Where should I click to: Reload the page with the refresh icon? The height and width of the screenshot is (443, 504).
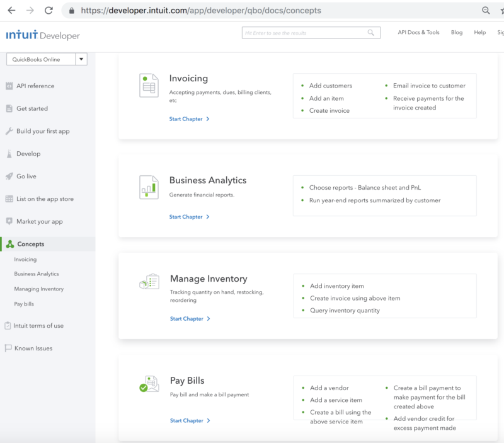49,11
